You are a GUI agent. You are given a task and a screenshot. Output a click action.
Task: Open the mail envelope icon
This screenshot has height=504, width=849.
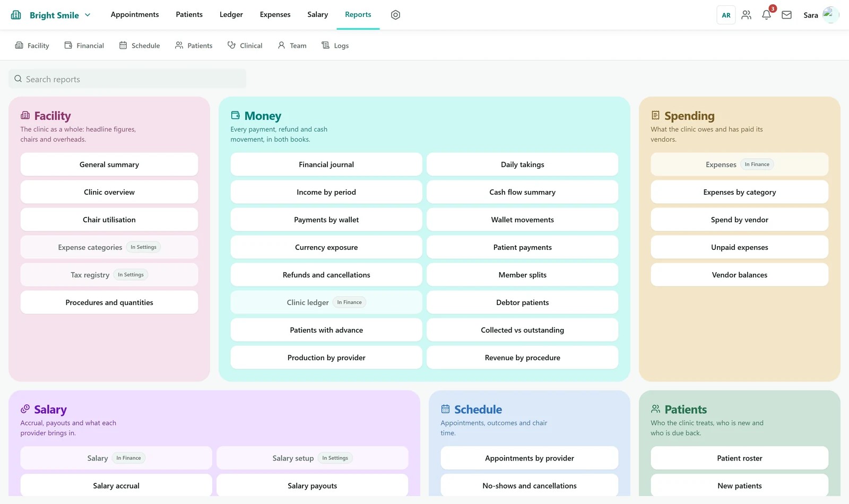tap(787, 15)
